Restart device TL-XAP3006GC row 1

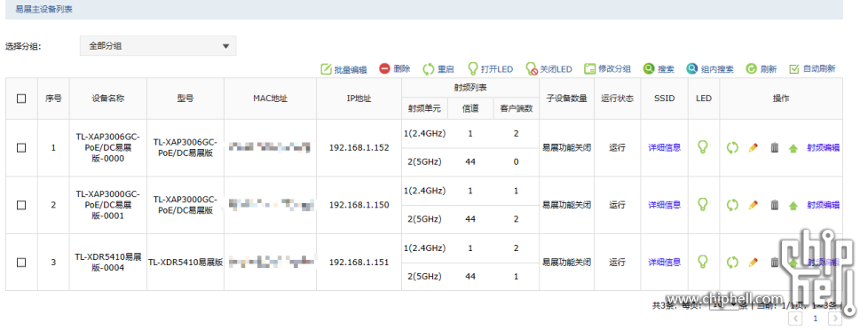pos(732,148)
